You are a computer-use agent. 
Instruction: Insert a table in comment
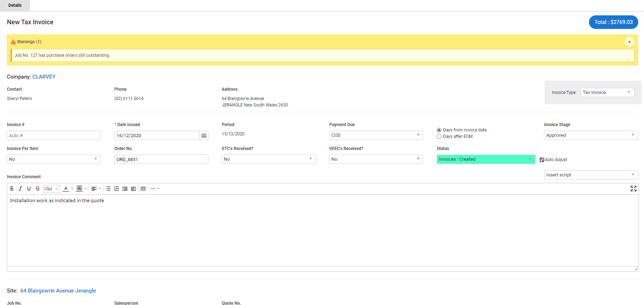coord(143,189)
